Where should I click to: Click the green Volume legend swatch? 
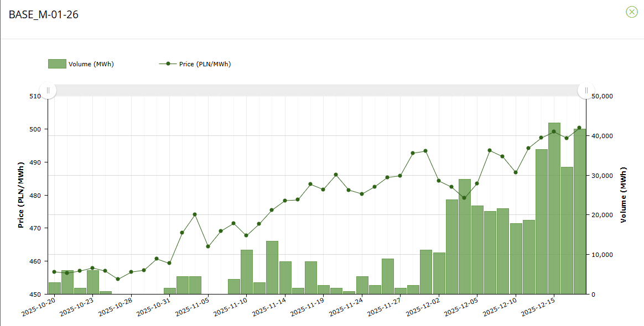[57, 64]
